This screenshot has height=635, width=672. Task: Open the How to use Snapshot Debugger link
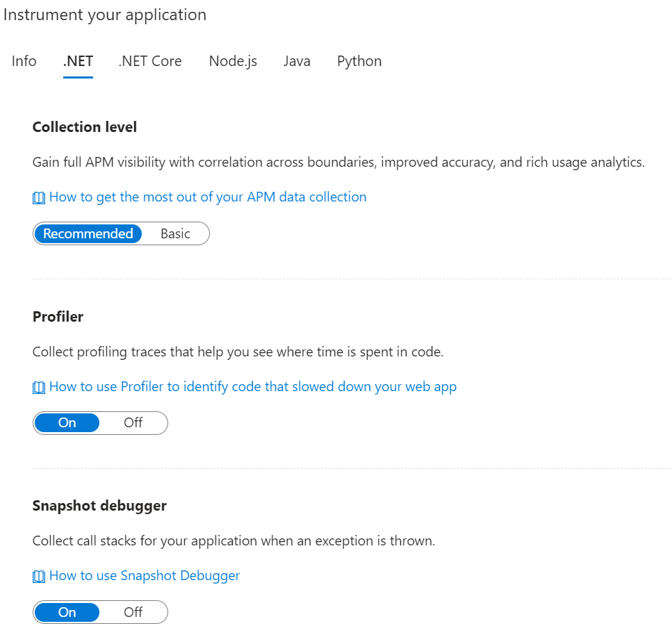pyautogui.click(x=144, y=575)
